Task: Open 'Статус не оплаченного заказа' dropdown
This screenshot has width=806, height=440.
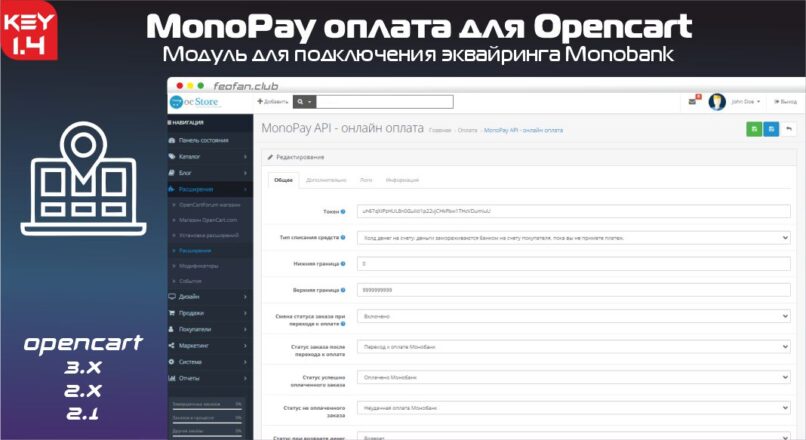Action: (574, 408)
